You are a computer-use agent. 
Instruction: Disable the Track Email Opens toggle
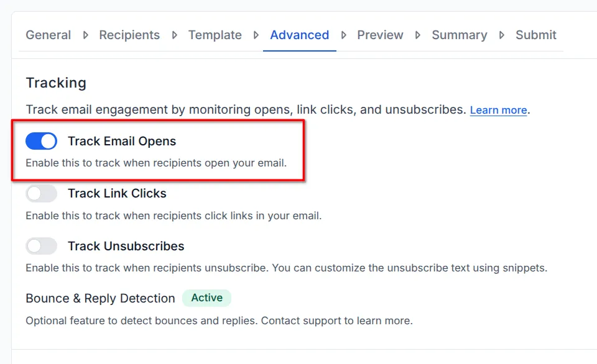[41, 141]
